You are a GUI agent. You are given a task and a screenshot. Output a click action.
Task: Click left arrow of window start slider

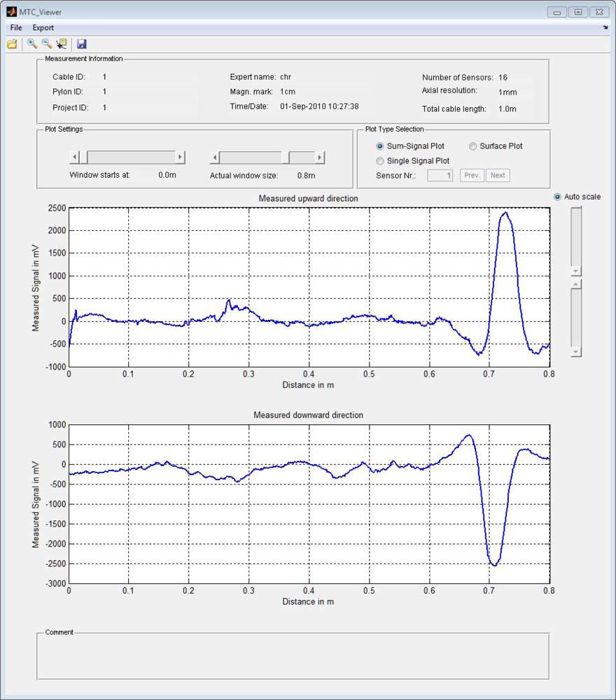(x=75, y=157)
